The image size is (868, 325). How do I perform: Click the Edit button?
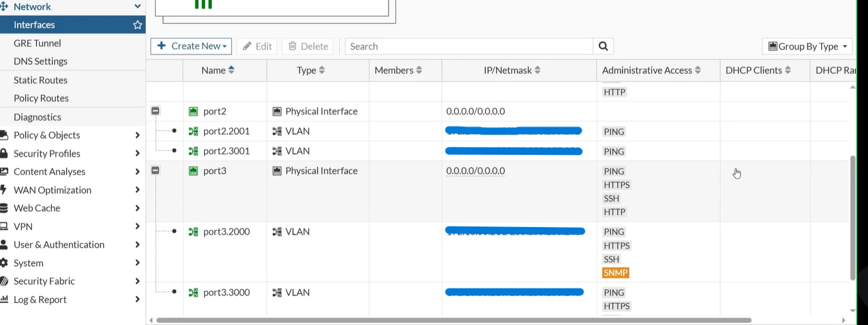256,46
